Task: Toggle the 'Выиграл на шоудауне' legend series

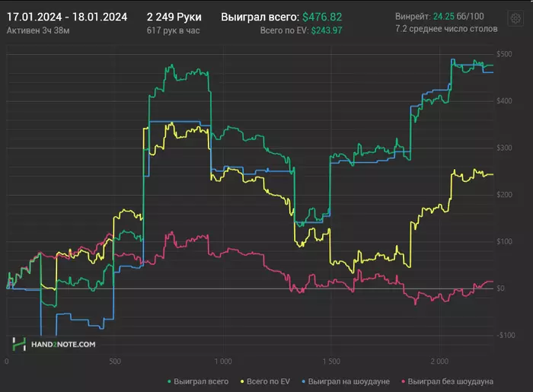Action: 349,381
